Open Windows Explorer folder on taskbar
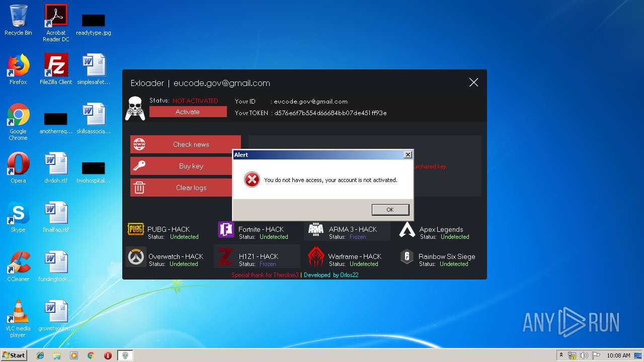 (57, 355)
